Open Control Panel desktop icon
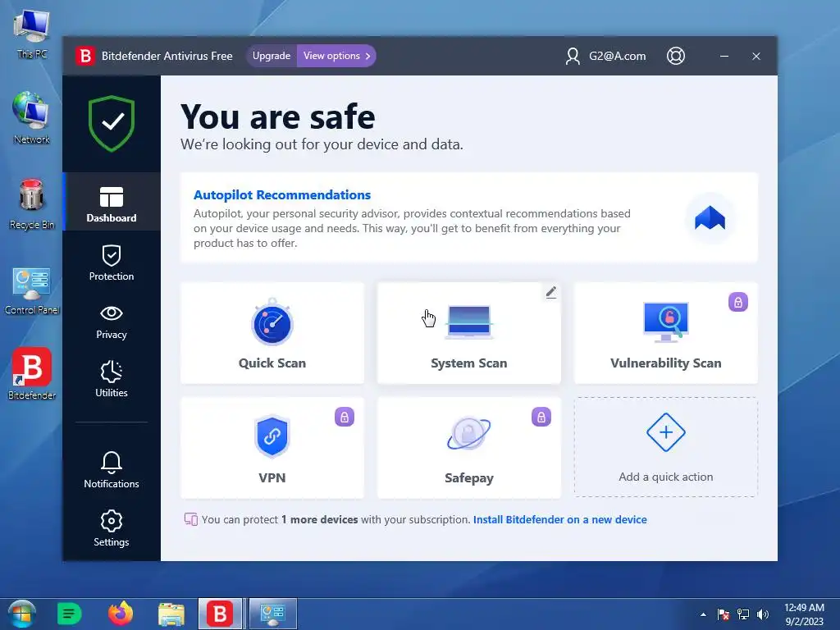 [32, 290]
